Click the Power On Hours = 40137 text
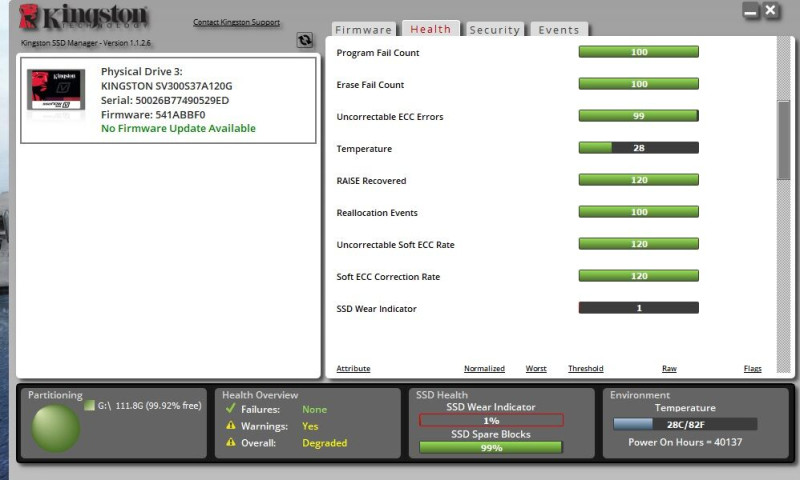 685,442
